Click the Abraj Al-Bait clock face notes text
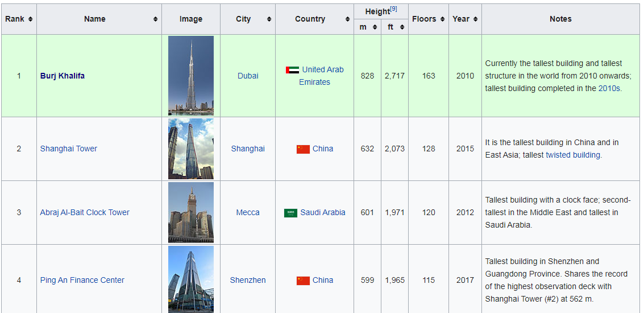This screenshot has width=644, height=313. coord(558,213)
